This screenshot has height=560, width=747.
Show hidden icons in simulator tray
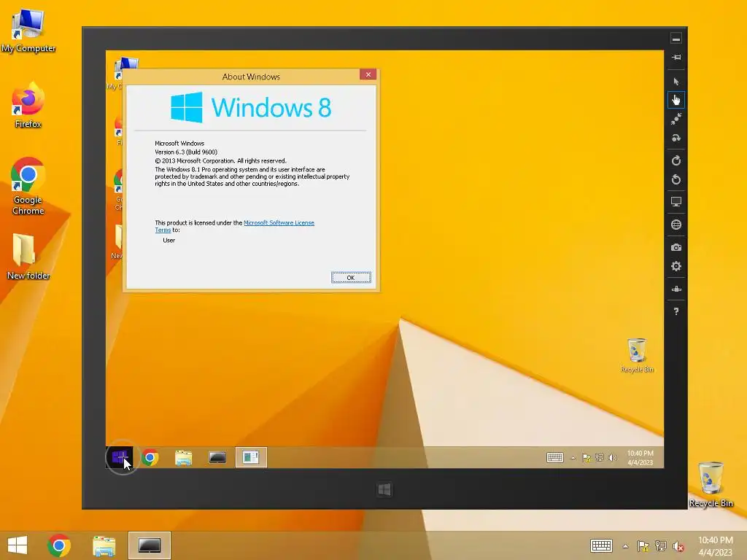click(573, 458)
